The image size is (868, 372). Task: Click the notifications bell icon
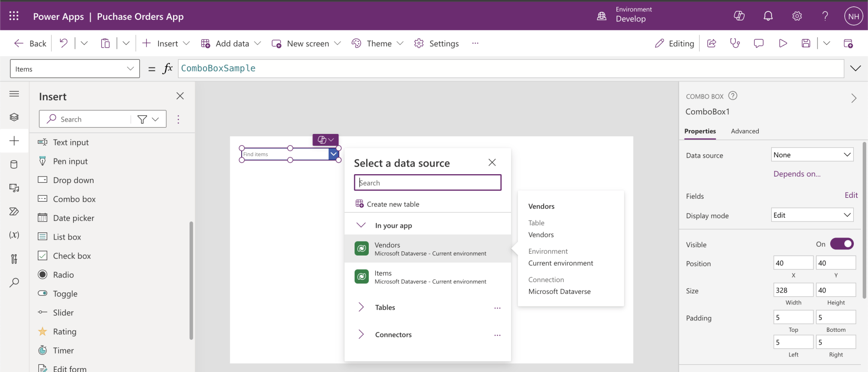click(768, 16)
